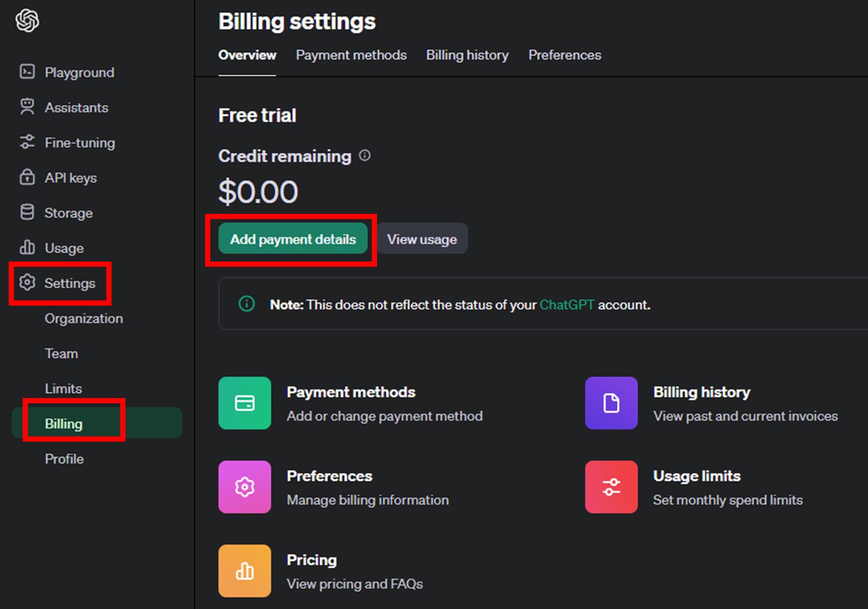Click the info icon beside Credit remaining
The image size is (868, 609).
click(x=365, y=155)
